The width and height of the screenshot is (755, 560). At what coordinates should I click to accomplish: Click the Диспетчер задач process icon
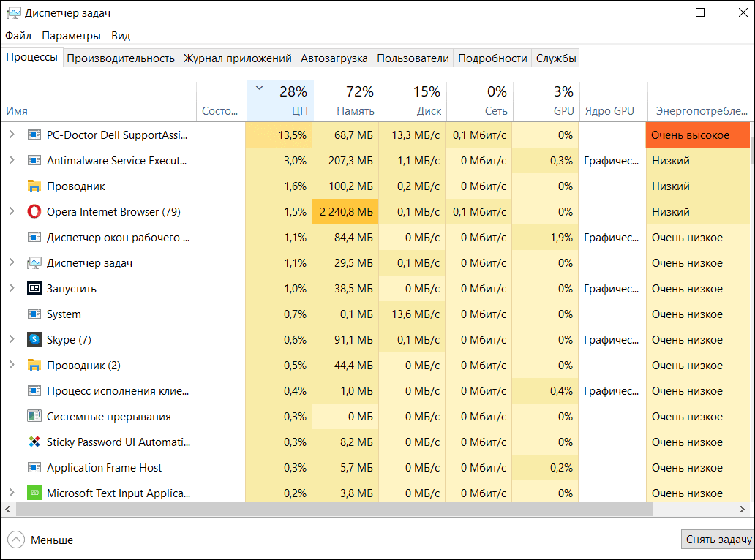pyautogui.click(x=34, y=263)
